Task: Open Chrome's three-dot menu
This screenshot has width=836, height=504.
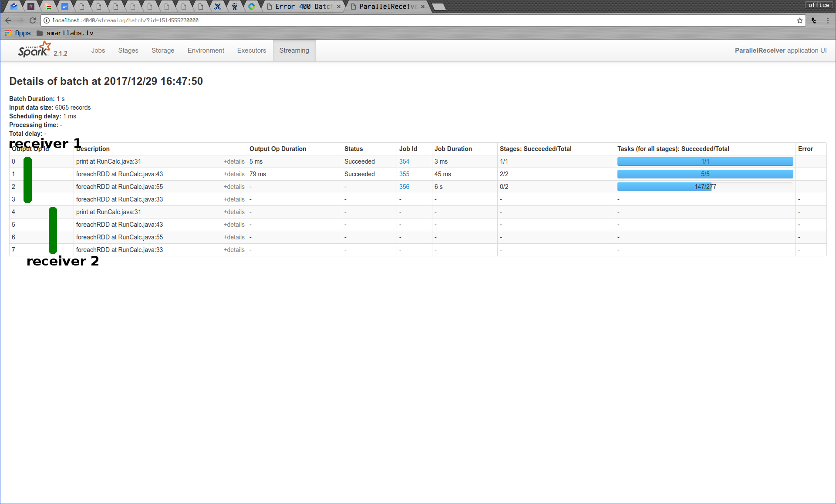Action: coord(828,20)
